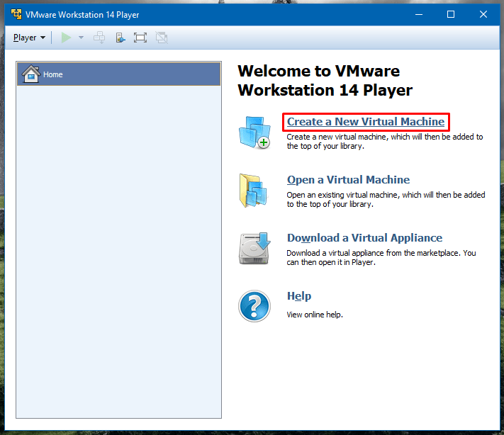Click the 'Welcome to VMware Workstation 14 Player' heading
The height and width of the screenshot is (435, 504).
tap(325, 80)
